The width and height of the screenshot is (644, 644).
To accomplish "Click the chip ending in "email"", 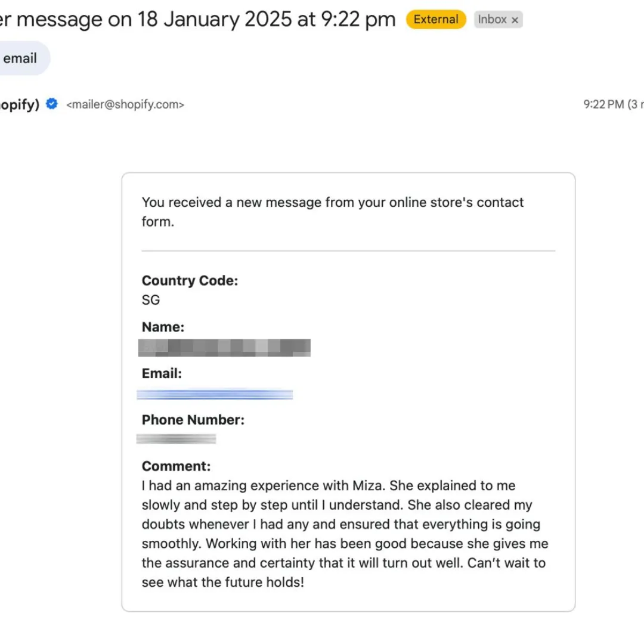I will [x=21, y=58].
